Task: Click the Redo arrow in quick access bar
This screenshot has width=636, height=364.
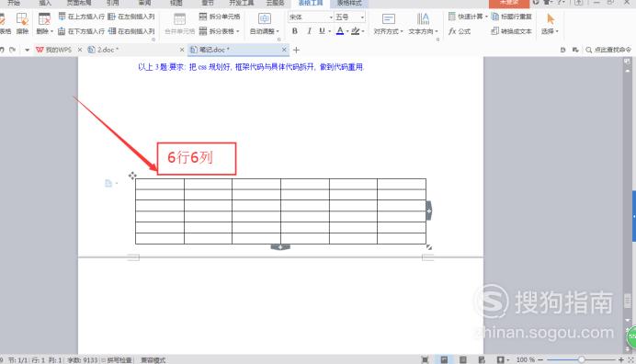Action: click(13, 50)
